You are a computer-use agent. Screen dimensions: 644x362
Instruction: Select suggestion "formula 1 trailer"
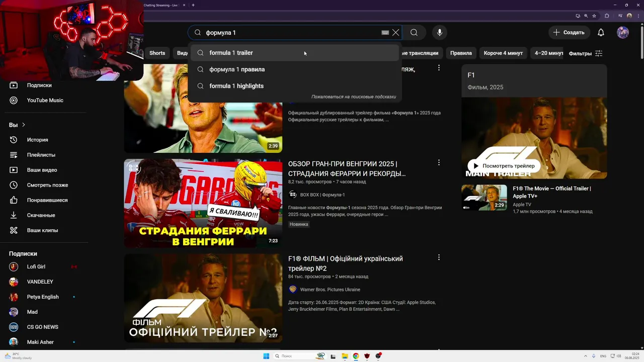point(294,53)
